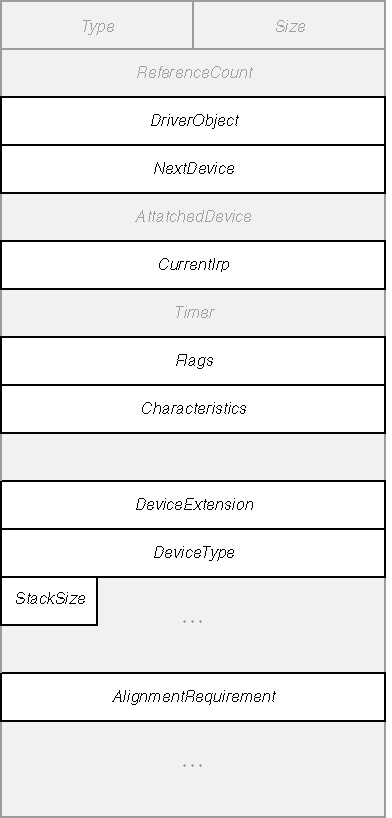Select the Characteristics field box
The image size is (392, 818).
(193, 408)
